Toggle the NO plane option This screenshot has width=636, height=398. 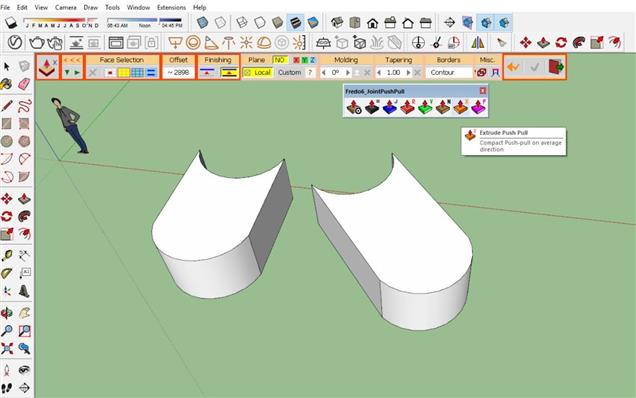click(x=279, y=60)
